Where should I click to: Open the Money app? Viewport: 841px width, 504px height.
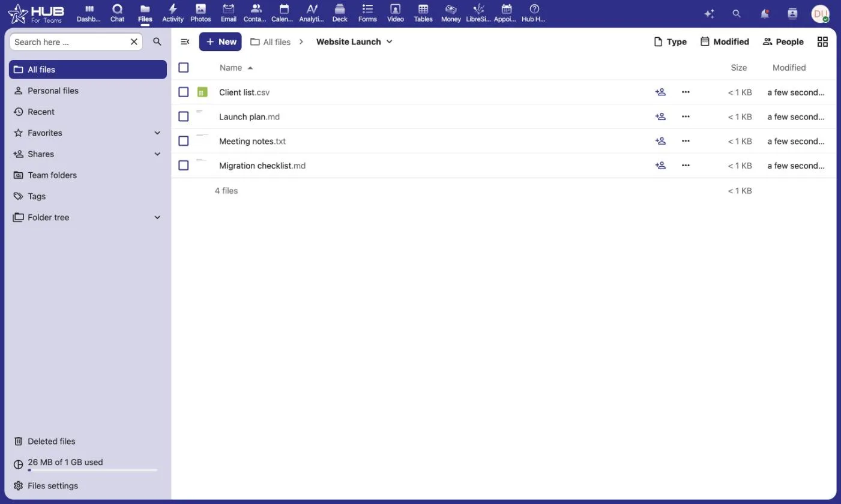pos(451,13)
